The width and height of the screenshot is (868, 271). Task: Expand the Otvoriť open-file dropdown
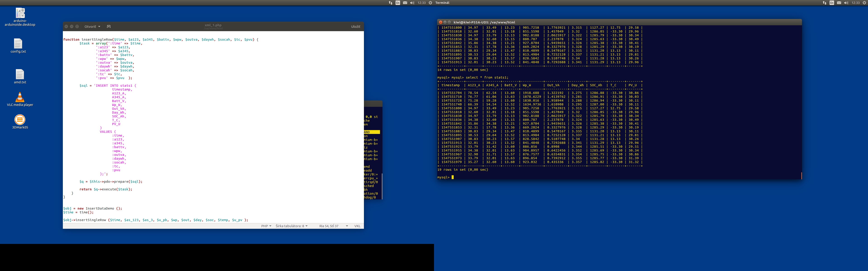(x=92, y=27)
